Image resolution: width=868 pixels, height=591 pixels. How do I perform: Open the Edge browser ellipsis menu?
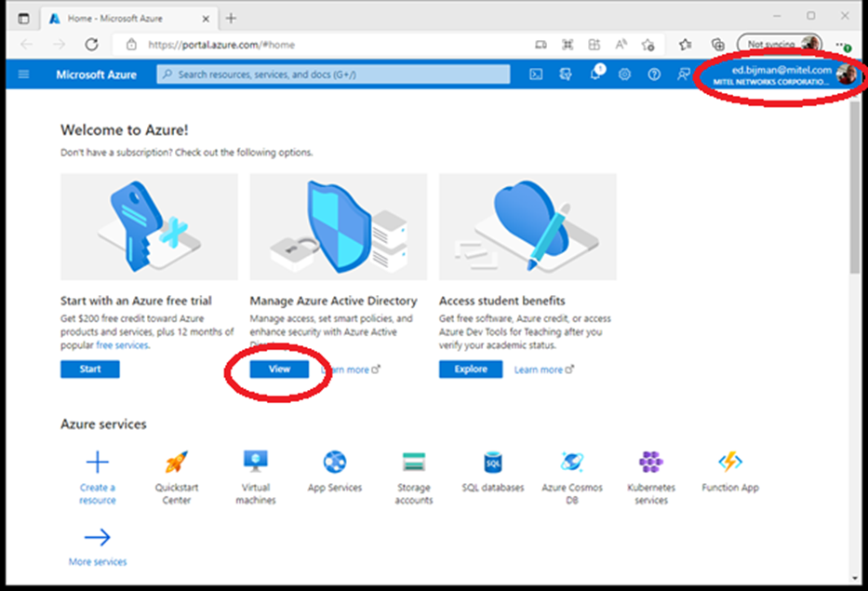841,44
